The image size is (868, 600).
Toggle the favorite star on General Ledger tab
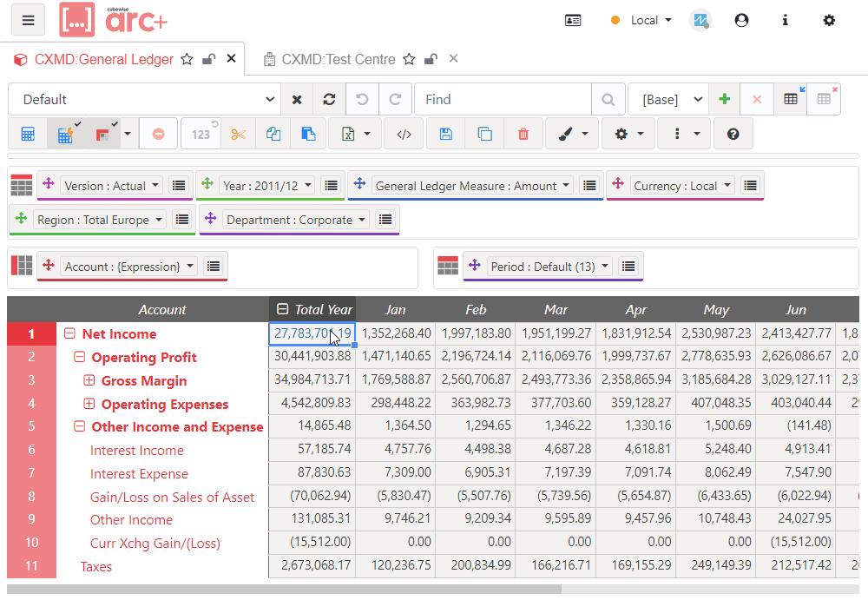(187, 59)
